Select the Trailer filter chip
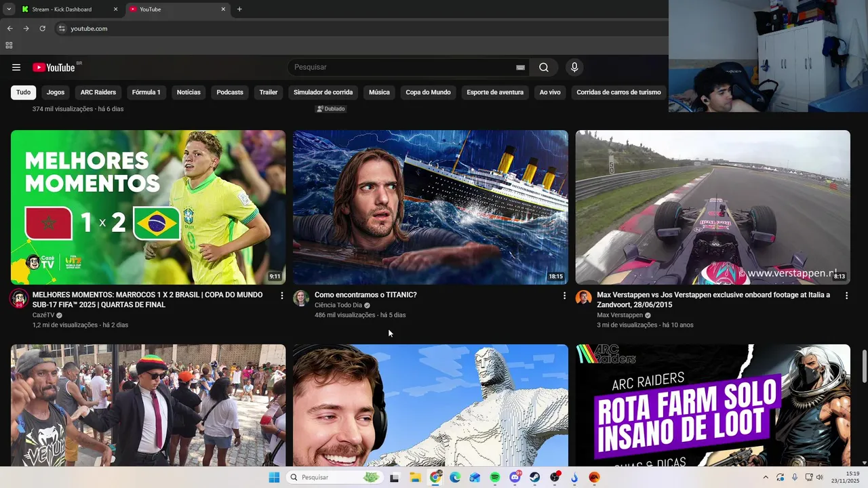This screenshot has width=868, height=488. tap(269, 92)
